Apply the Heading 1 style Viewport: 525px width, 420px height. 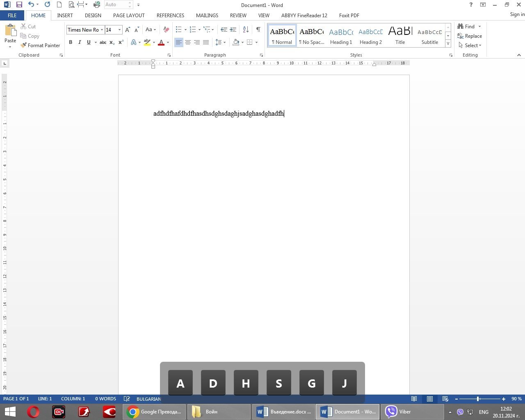coord(341,35)
